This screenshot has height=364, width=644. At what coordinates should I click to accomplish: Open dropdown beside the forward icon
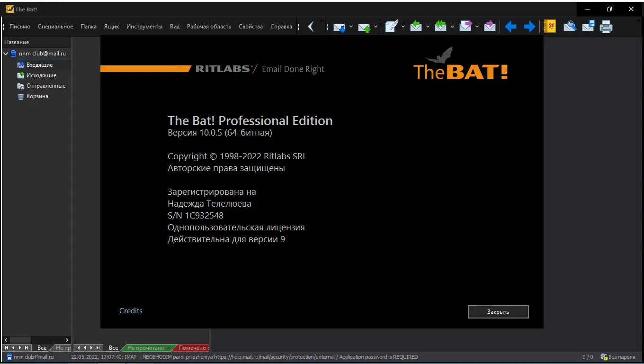[x=477, y=27]
